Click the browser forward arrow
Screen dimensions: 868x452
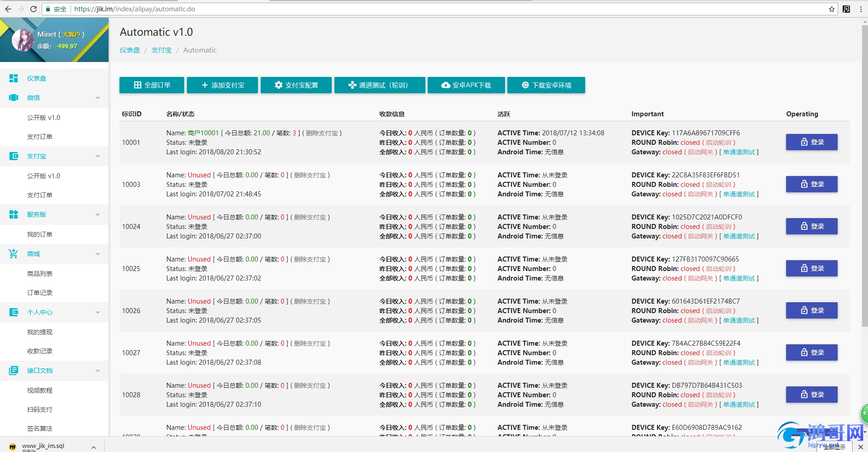[x=20, y=9]
